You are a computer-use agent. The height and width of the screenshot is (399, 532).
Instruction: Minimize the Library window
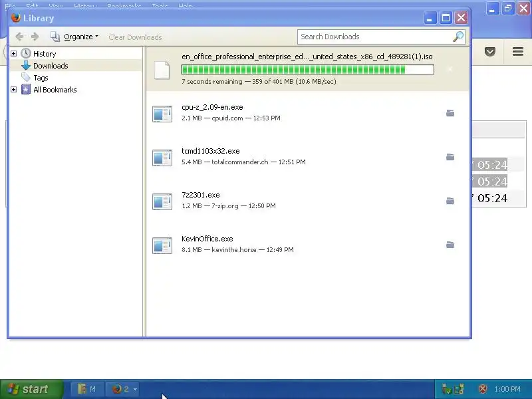point(430,18)
